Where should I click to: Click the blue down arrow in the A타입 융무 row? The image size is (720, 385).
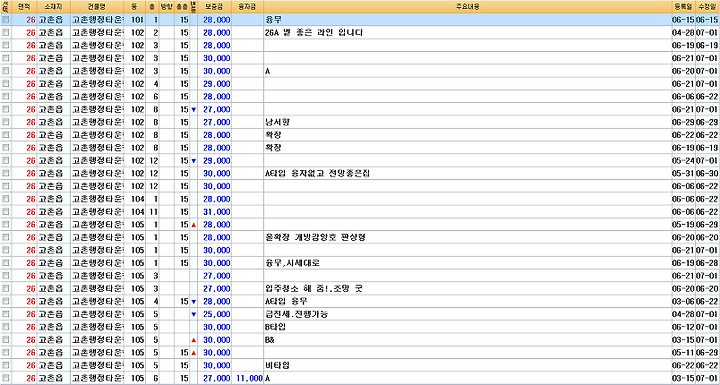coord(193,302)
